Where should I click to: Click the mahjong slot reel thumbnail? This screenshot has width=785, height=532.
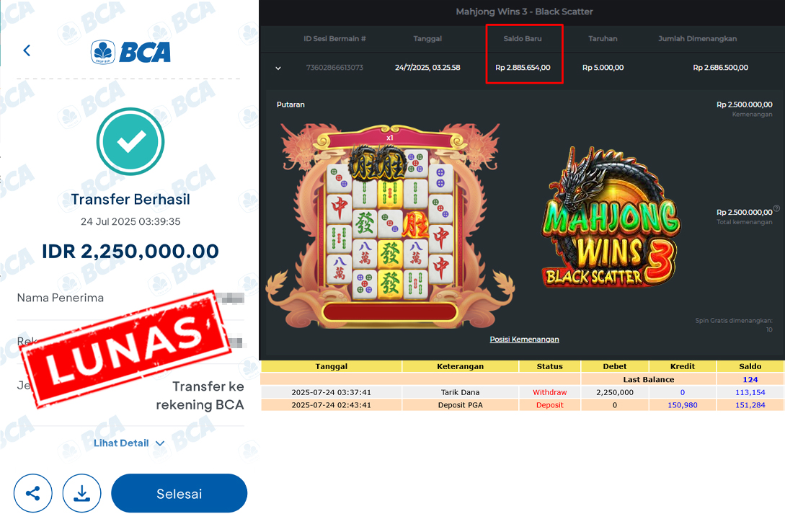pyautogui.click(x=390, y=226)
